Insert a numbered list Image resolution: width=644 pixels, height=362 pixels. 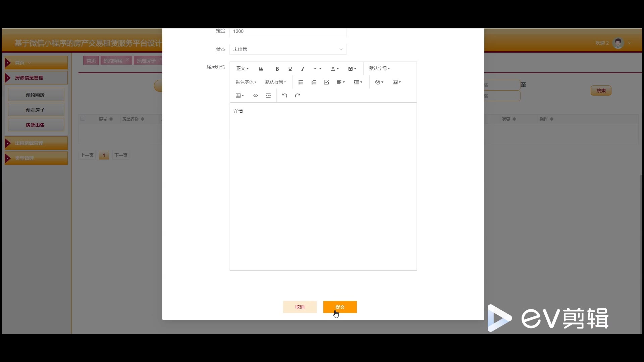click(314, 82)
